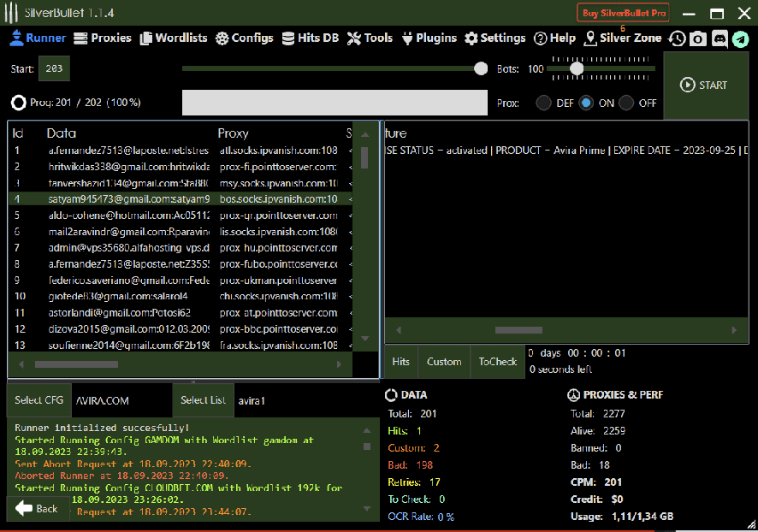
Task: Show the Custom results tab
Action: (x=444, y=362)
